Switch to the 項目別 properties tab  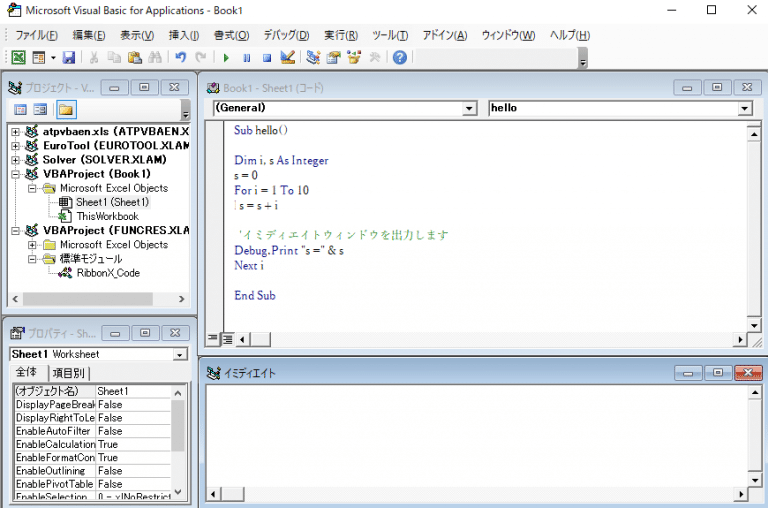[x=68, y=373]
